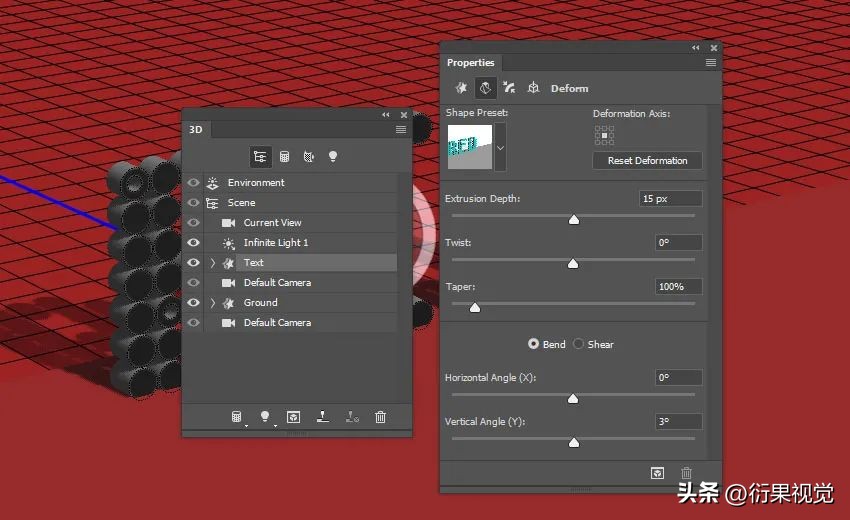The height and width of the screenshot is (520, 850).
Task: Select the Deform properties icon
Action: point(485,88)
